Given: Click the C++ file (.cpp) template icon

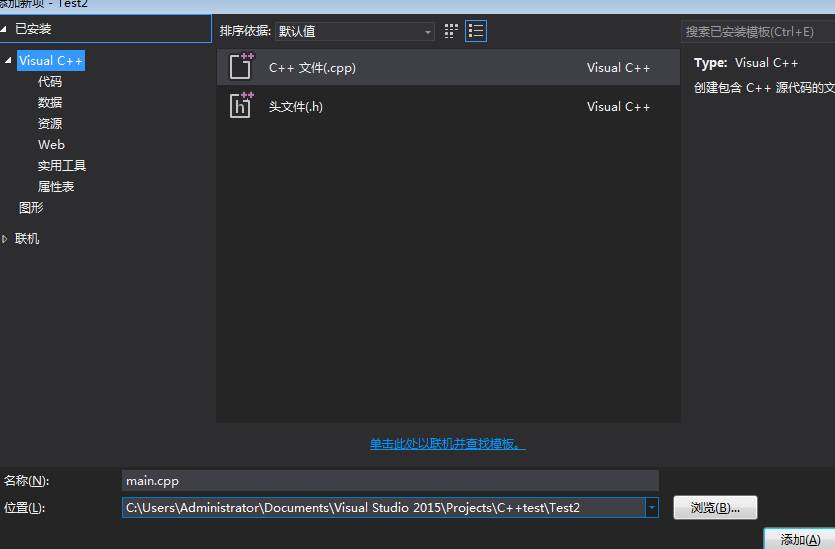Looking at the screenshot, I should point(241,67).
